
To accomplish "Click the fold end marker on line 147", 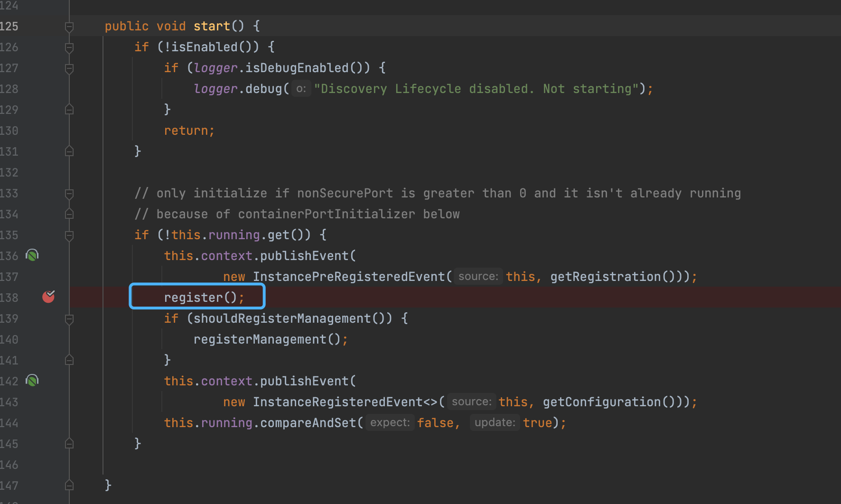I will pyautogui.click(x=69, y=485).
